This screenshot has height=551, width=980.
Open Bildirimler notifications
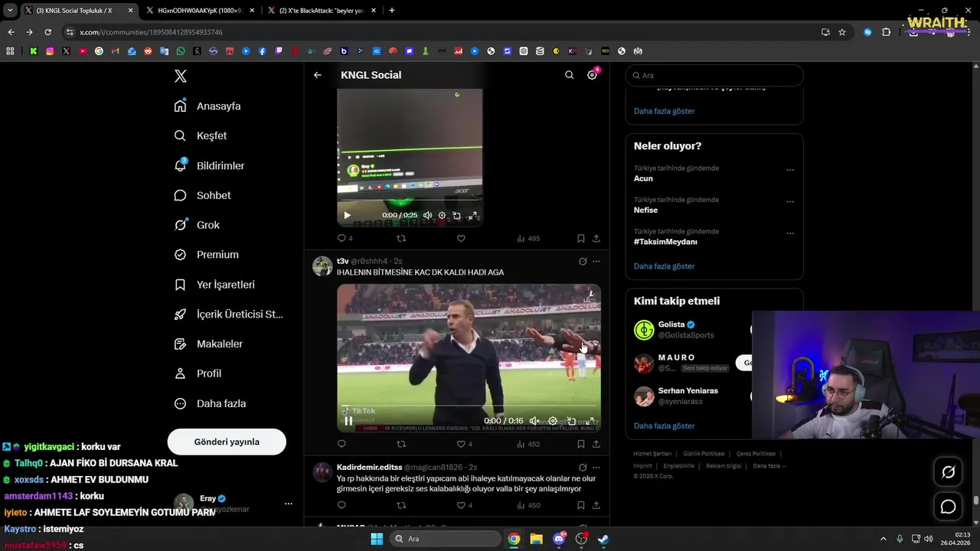click(x=209, y=165)
